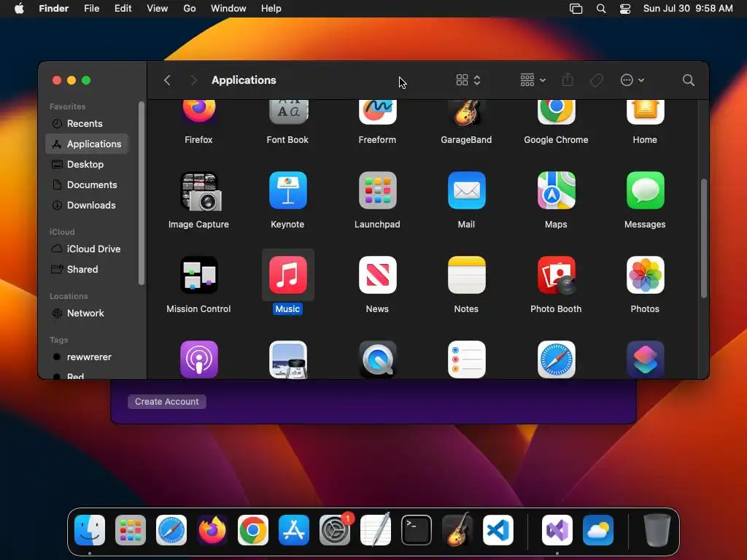This screenshot has height=560, width=747.
Task: Select Google Chrome in the Applications folder
Action: [556, 112]
